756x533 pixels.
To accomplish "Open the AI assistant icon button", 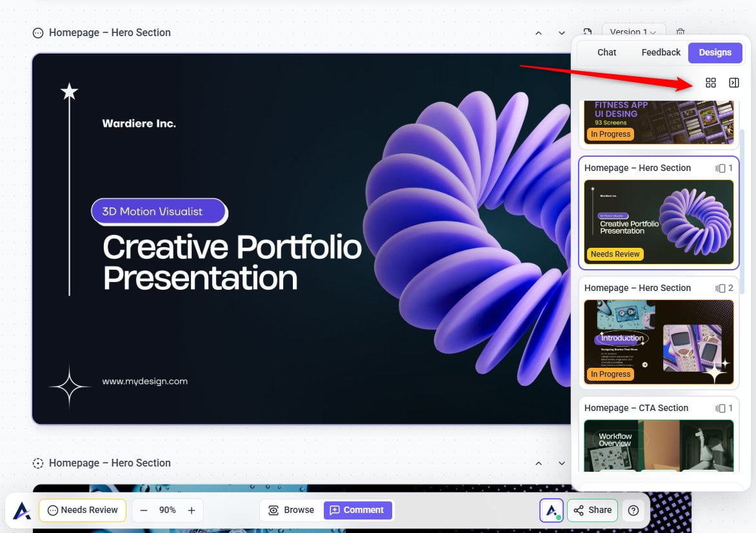I will (552, 510).
